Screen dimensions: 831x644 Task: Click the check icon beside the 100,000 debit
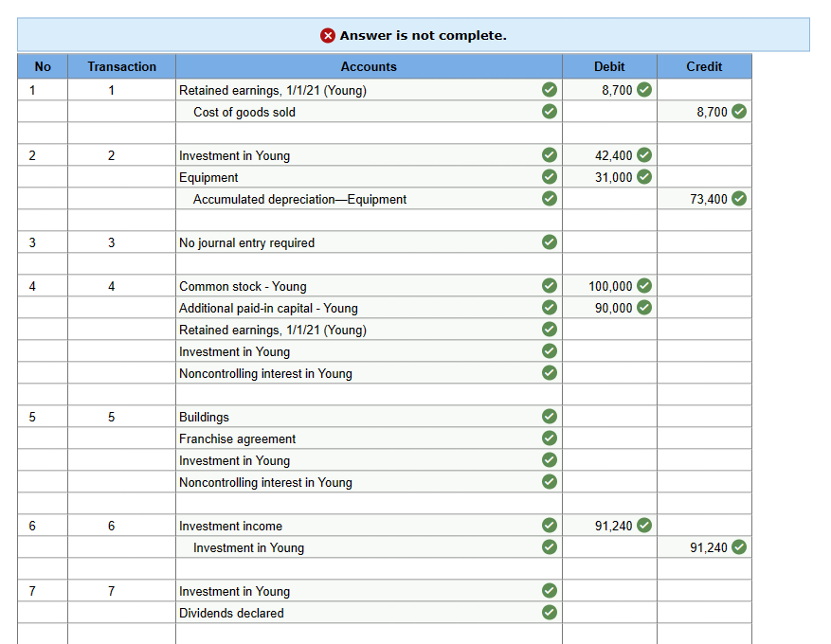(x=644, y=285)
